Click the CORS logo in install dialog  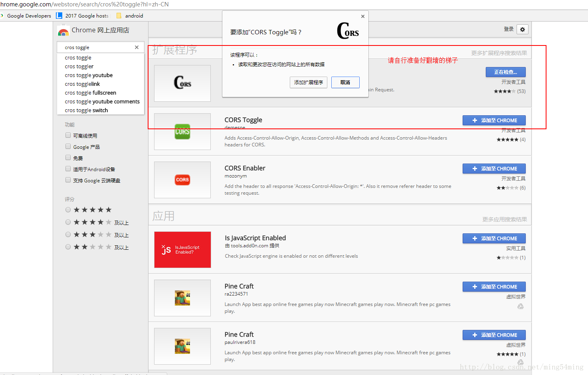[x=348, y=31]
